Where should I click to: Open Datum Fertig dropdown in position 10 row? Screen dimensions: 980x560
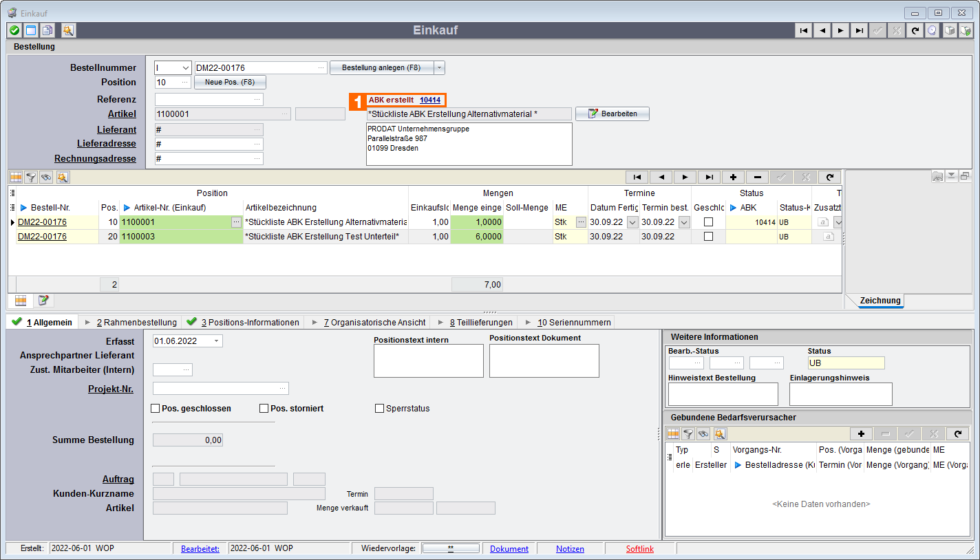(x=632, y=222)
